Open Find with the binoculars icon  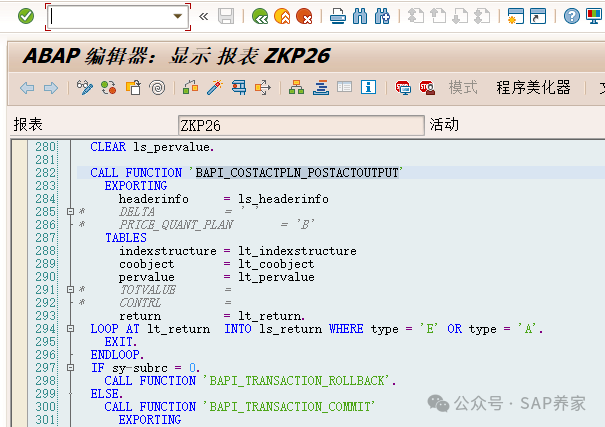360,16
